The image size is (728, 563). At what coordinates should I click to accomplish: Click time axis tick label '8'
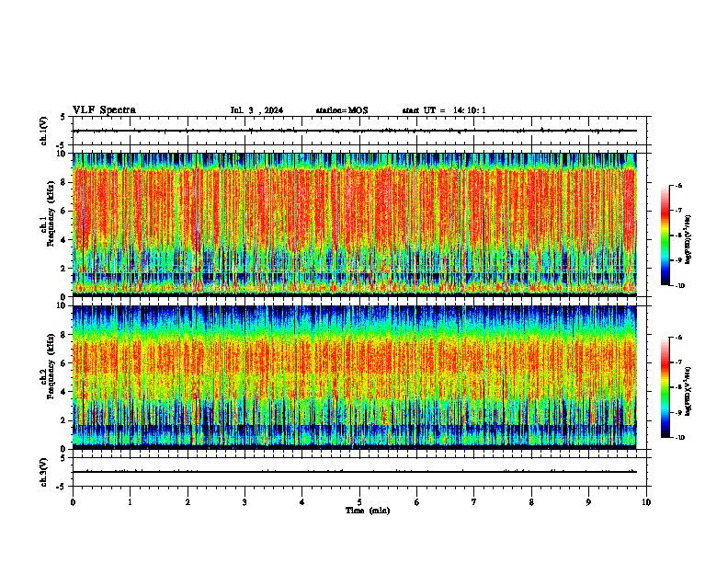coord(531,502)
